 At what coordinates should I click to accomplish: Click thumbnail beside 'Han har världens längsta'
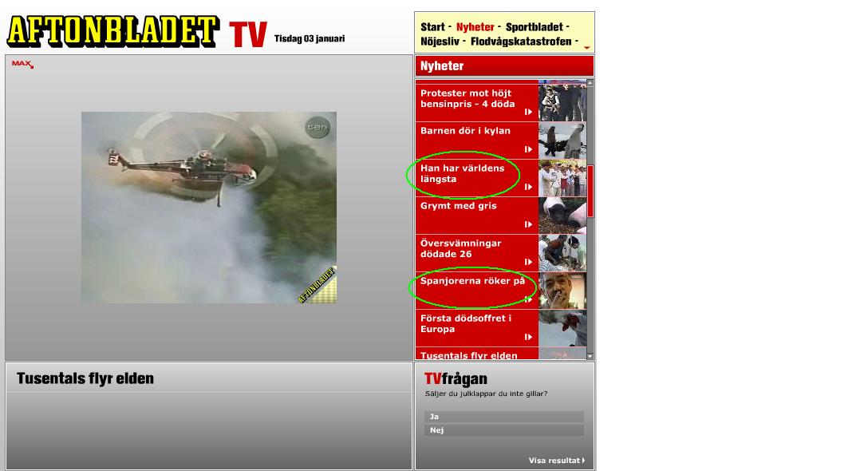(562, 178)
